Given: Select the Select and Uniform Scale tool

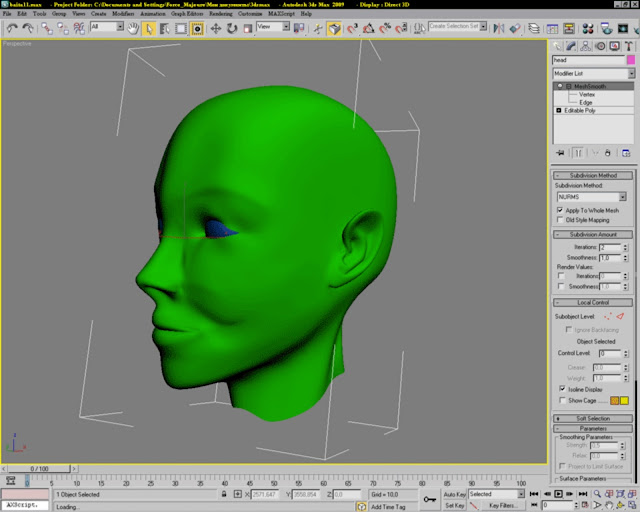Looking at the screenshot, I should [x=248, y=29].
